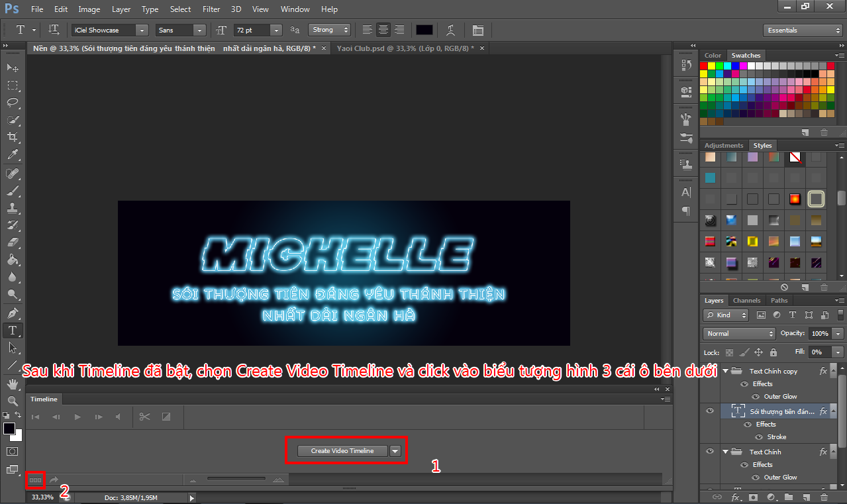Click the text color swatch in options bar
Image resolution: width=847 pixels, height=504 pixels.
424,30
